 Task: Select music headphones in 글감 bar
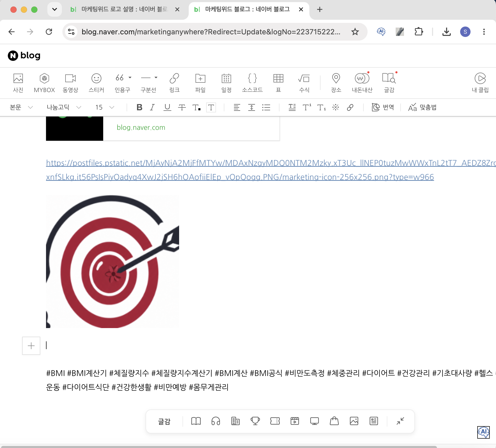[216, 421]
